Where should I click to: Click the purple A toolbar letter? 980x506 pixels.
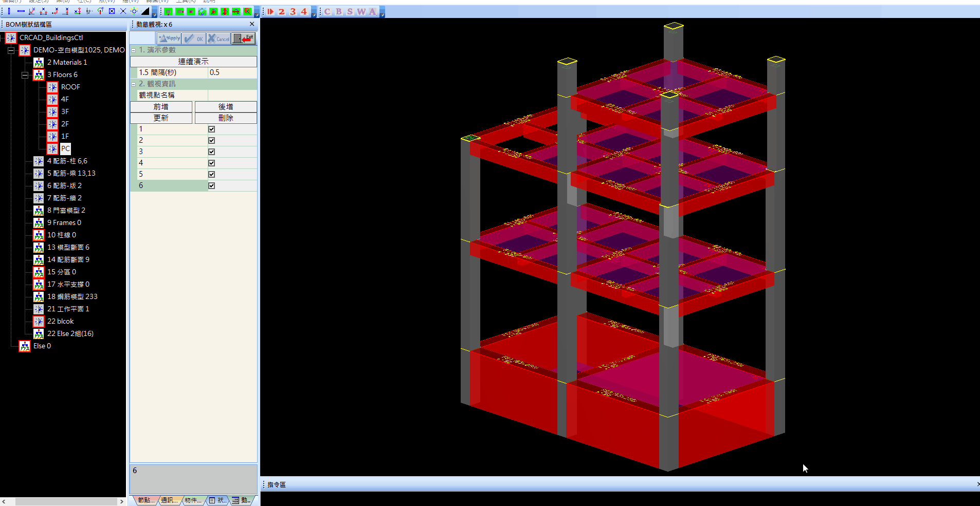(x=373, y=11)
